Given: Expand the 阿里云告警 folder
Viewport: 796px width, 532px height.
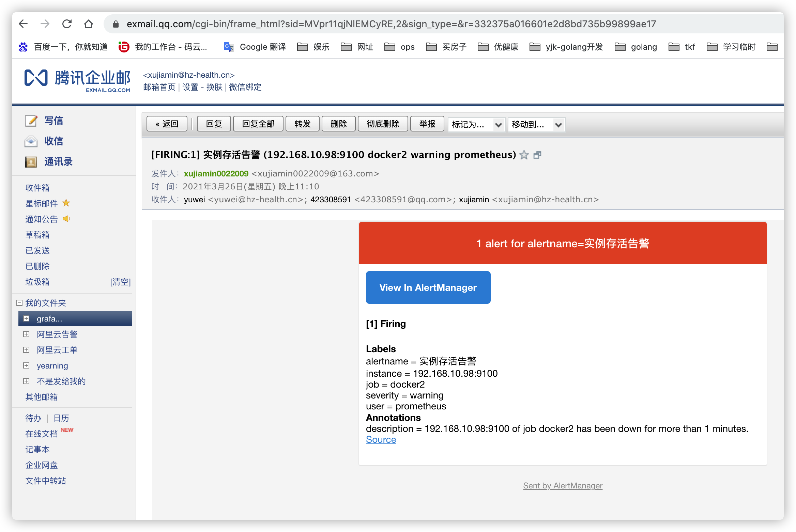Looking at the screenshot, I should 26,334.
